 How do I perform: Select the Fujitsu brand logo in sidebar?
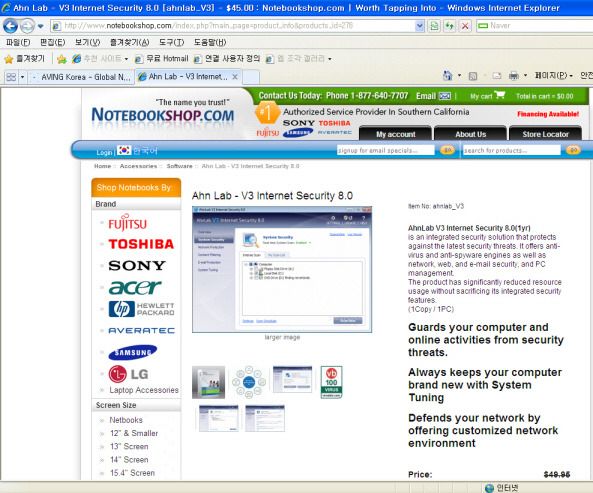(x=127, y=222)
